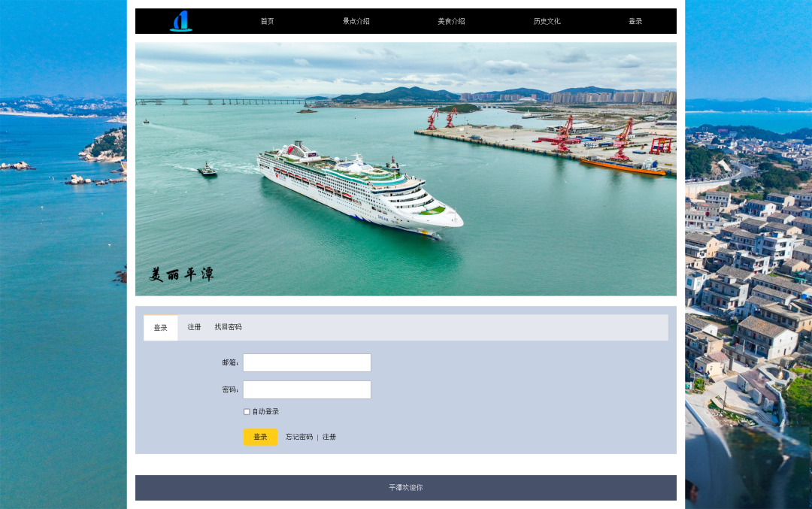Click the 平潭欢迎你 footer bar
This screenshot has height=509, width=812.
coord(405,487)
